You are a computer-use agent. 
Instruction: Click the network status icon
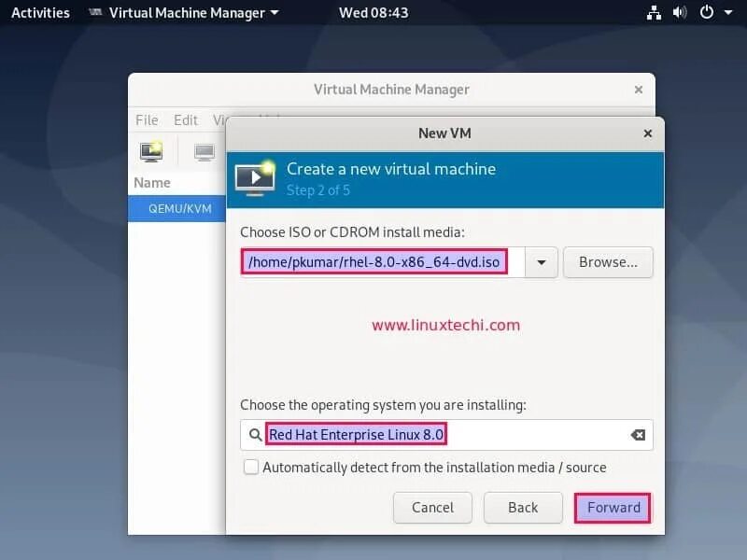coord(654,13)
